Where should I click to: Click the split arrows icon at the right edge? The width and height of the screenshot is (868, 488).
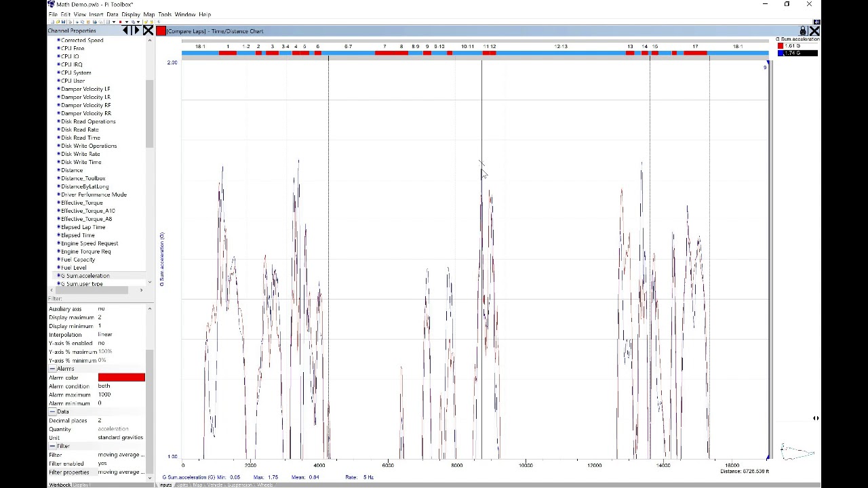(816, 418)
